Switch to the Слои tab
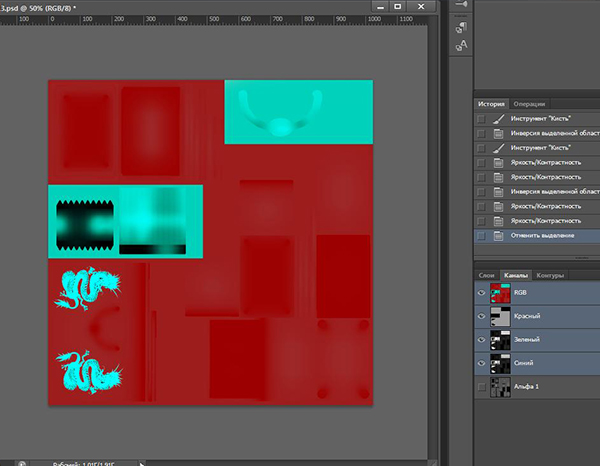Screen dimensions: 600x466 [486, 275]
